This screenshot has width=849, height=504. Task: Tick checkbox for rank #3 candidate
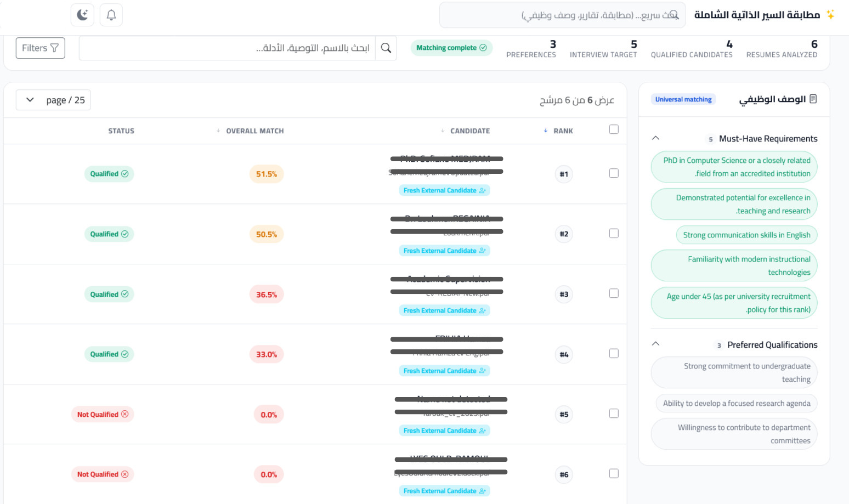pyautogui.click(x=614, y=293)
